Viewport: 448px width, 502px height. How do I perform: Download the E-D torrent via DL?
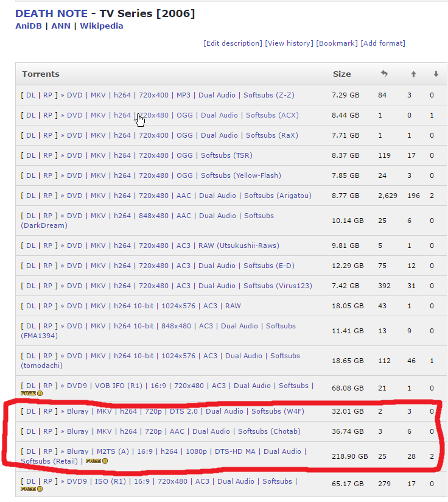click(x=30, y=266)
